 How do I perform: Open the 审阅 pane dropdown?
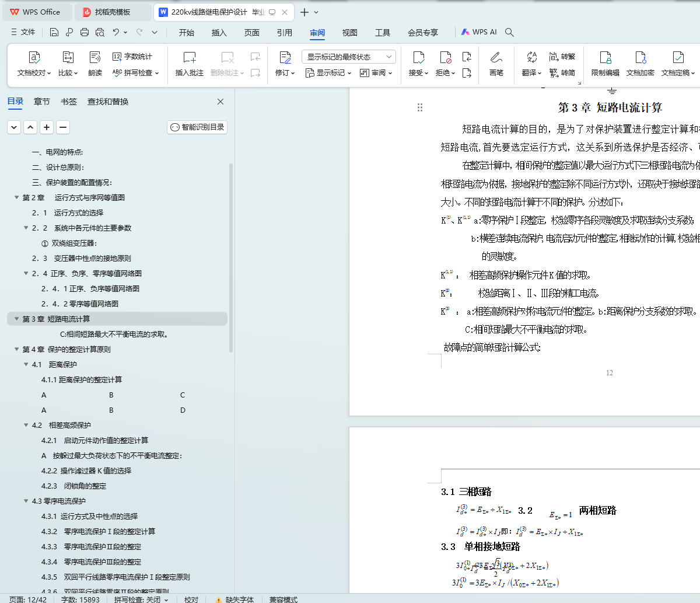376,73
